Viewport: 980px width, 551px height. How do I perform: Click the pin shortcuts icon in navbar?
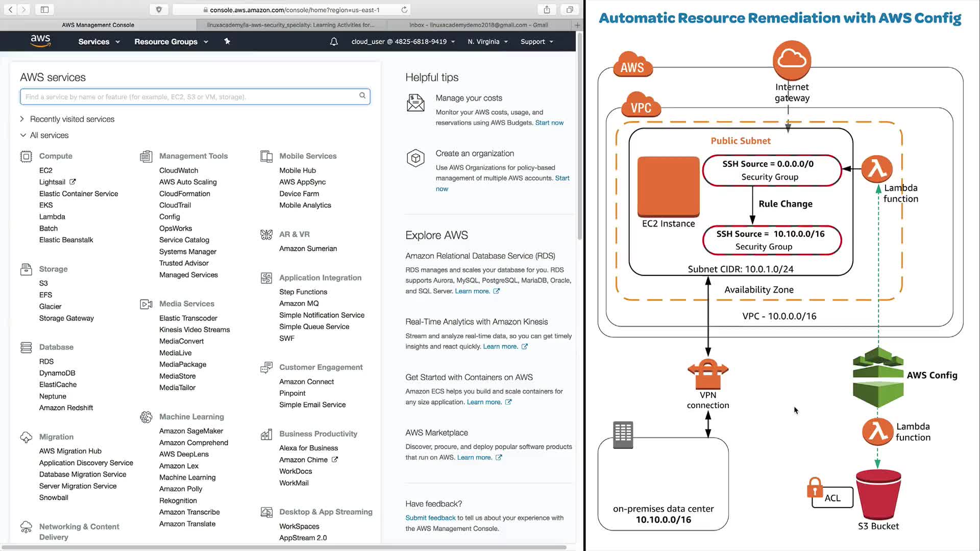(227, 41)
